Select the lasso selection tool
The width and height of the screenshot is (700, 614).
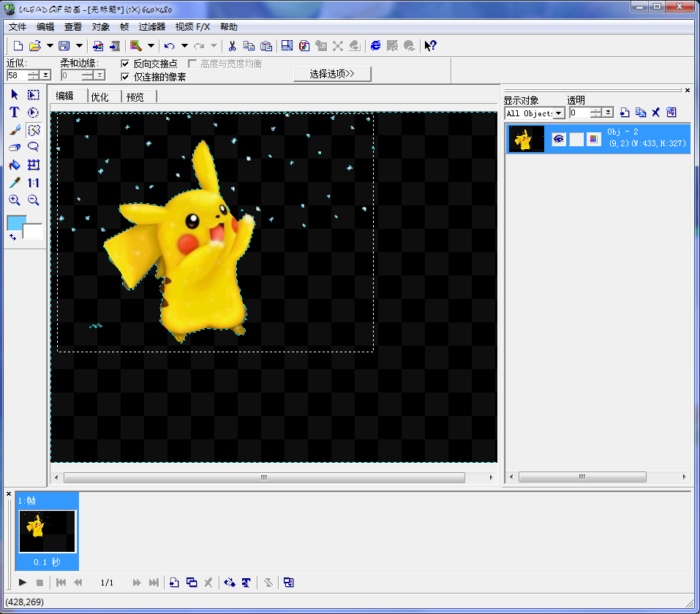(34, 147)
